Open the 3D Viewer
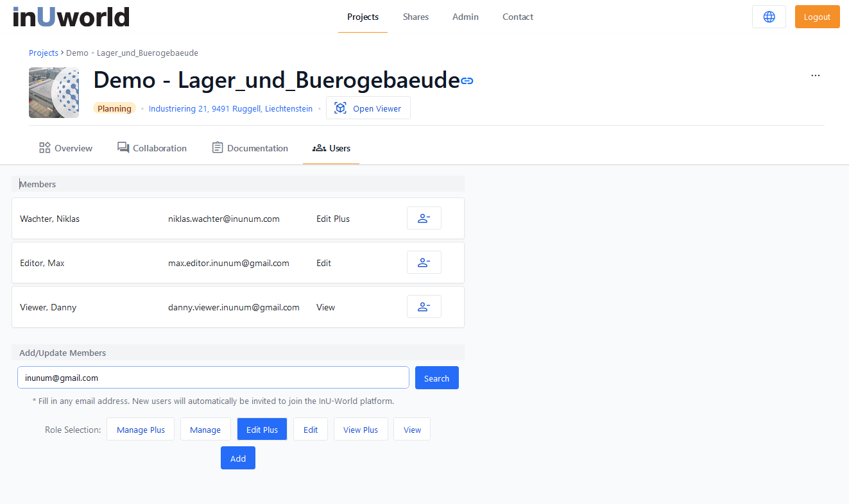849x504 pixels. pos(368,108)
